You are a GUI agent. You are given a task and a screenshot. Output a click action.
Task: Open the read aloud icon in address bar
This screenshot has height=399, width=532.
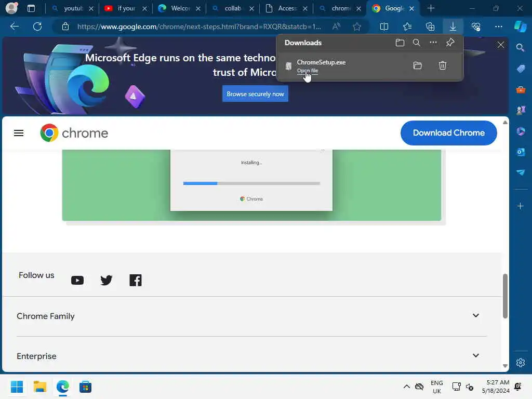tap(336, 26)
